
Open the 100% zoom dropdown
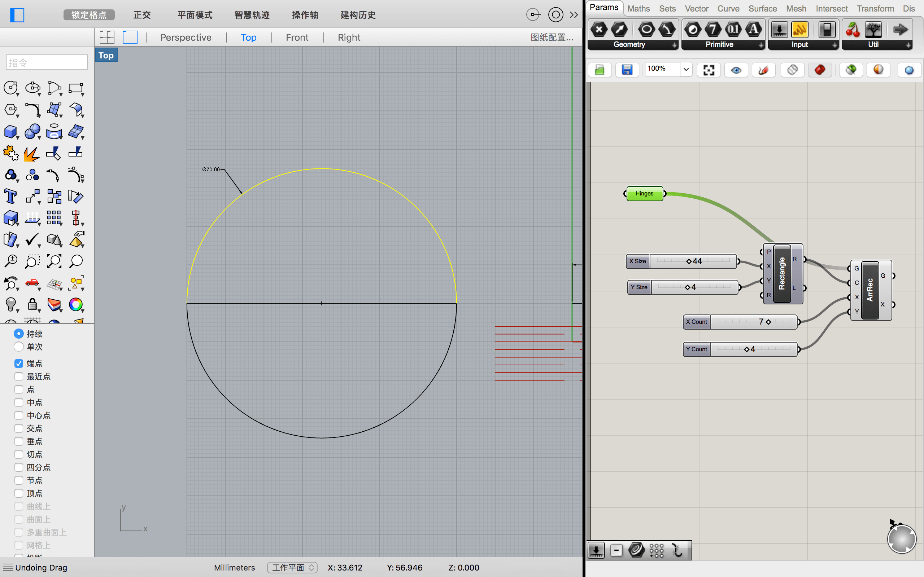pos(686,70)
